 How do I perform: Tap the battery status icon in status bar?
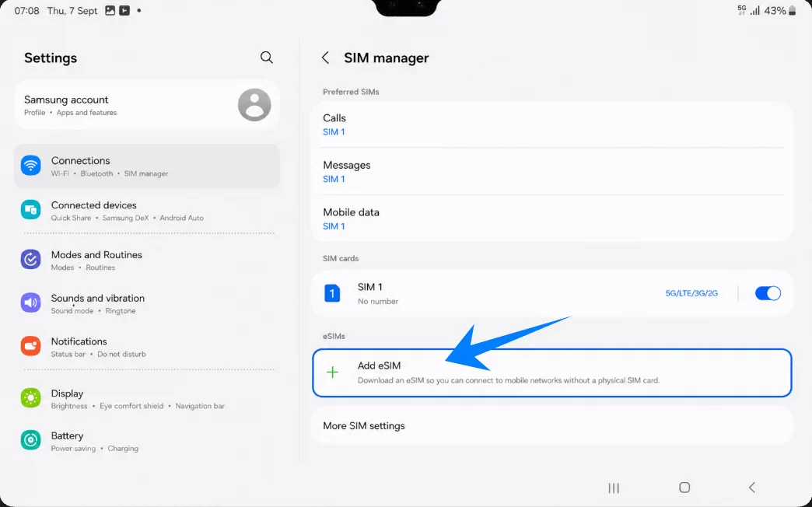coord(793,11)
